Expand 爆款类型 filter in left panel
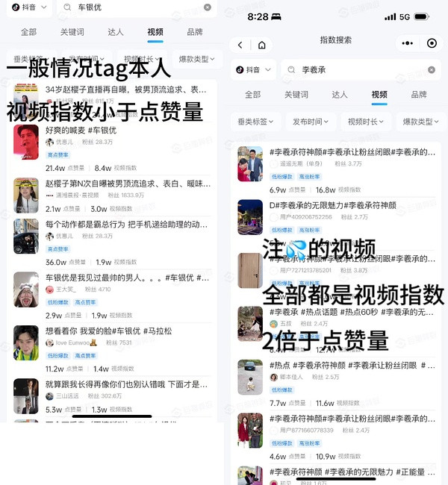The image size is (448, 485). click(x=196, y=59)
